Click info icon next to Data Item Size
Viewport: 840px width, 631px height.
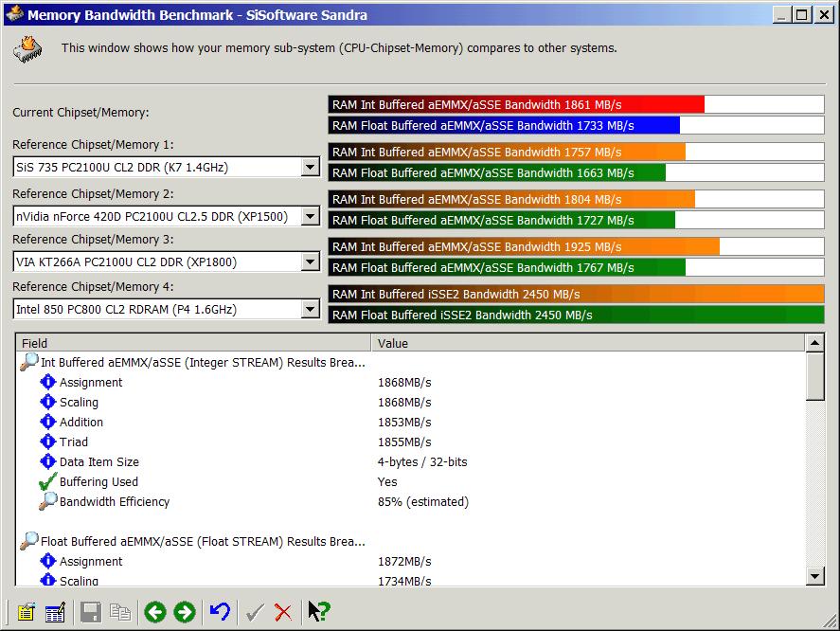click(47, 461)
